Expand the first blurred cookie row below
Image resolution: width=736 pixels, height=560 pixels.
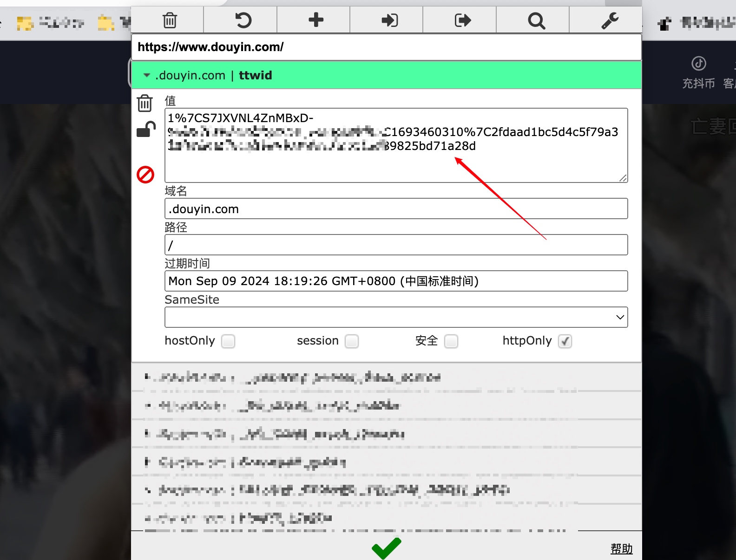point(387,377)
